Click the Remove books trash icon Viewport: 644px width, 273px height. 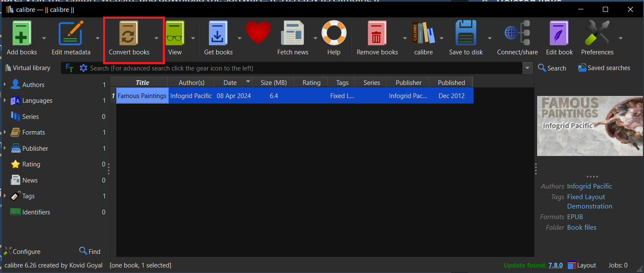[376, 33]
